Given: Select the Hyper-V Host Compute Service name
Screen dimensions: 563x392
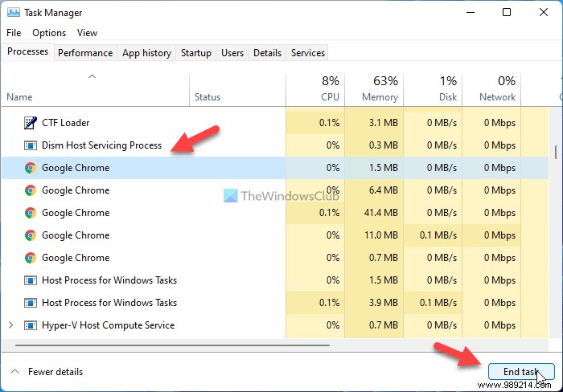Looking at the screenshot, I should coord(108,325).
